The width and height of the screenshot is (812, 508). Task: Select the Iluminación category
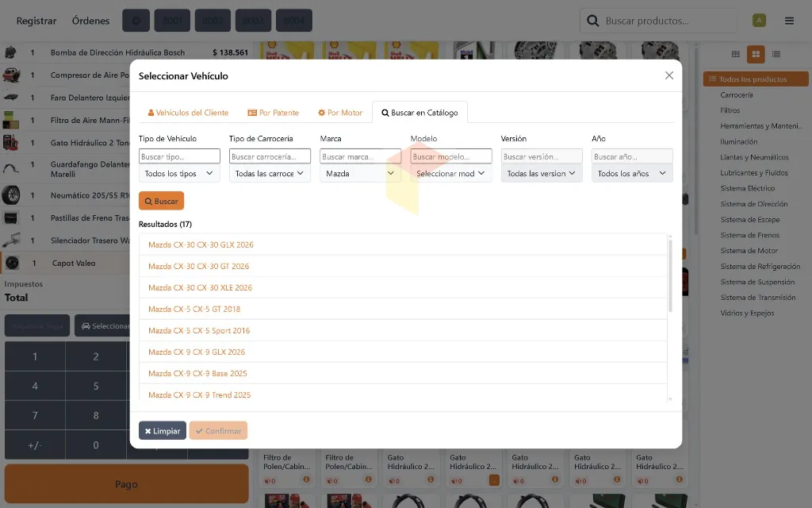point(739,141)
